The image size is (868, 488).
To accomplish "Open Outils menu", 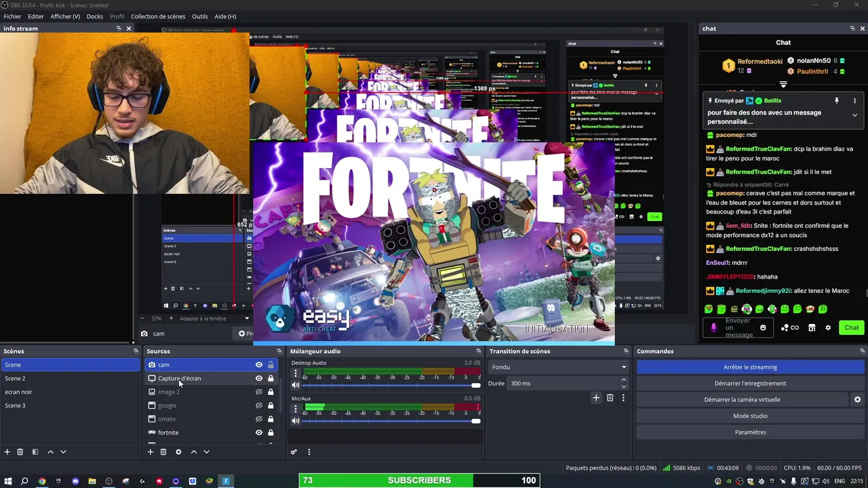I will [200, 16].
